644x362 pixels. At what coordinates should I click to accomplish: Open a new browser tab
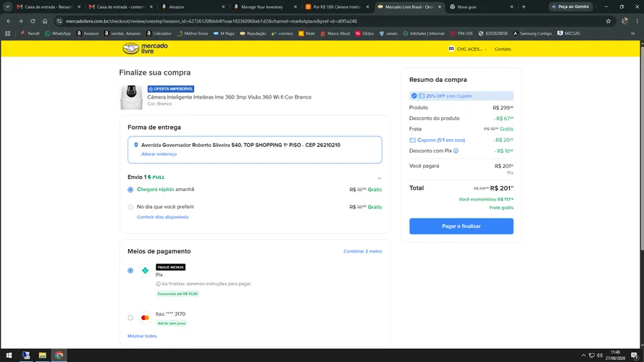click(x=524, y=7)
